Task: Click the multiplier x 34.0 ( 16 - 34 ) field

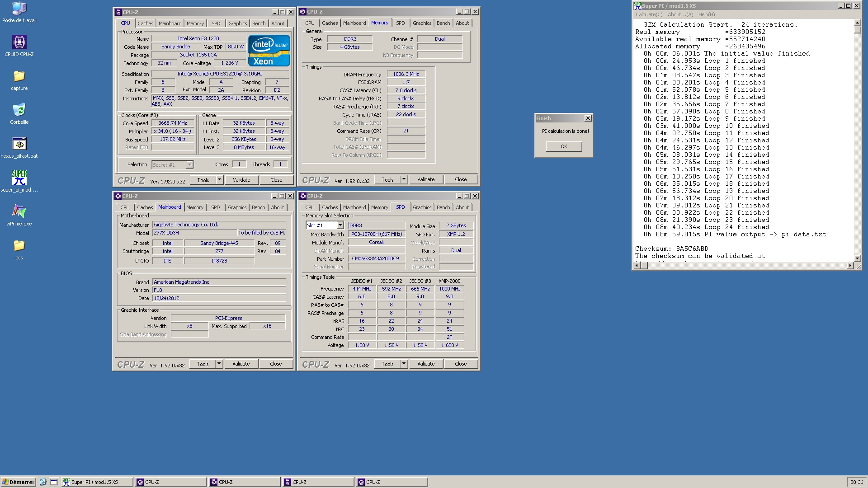Action: (x=173, y=131)
